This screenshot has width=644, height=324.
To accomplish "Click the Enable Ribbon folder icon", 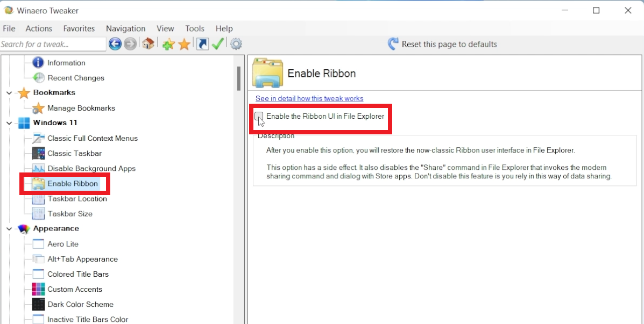I will click(37, 183).
